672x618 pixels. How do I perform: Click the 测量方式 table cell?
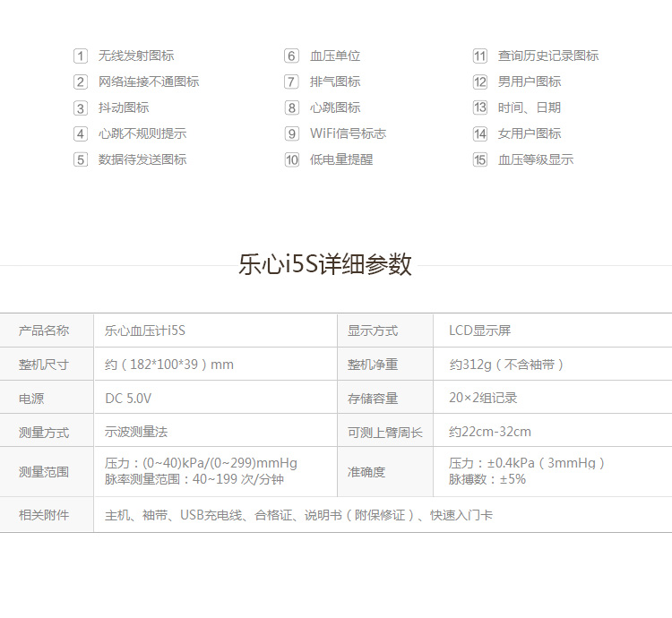coord(47,431)
